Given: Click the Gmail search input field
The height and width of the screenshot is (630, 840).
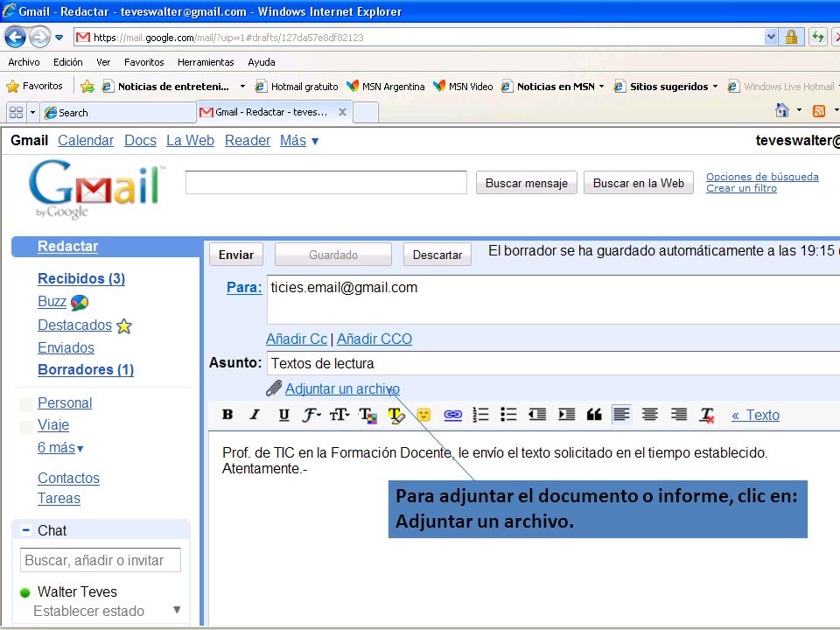Looking at the screenshot, I should [326, 182].
